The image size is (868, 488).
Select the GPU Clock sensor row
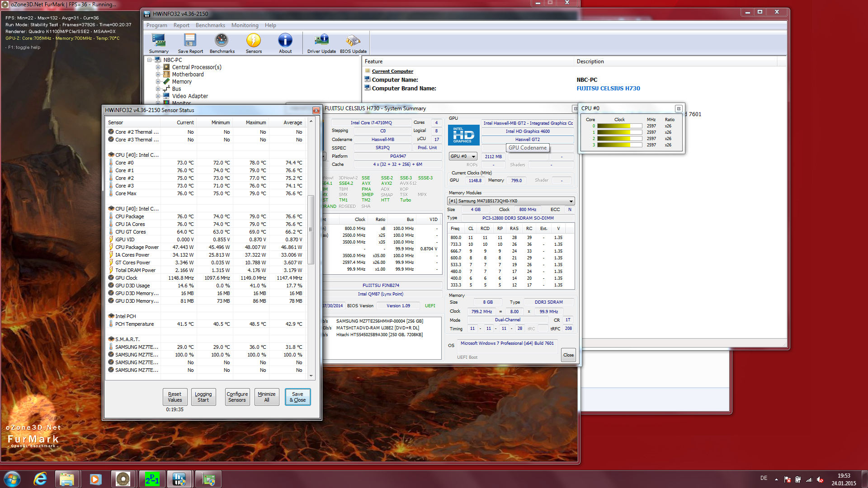(x=206, y=278)
